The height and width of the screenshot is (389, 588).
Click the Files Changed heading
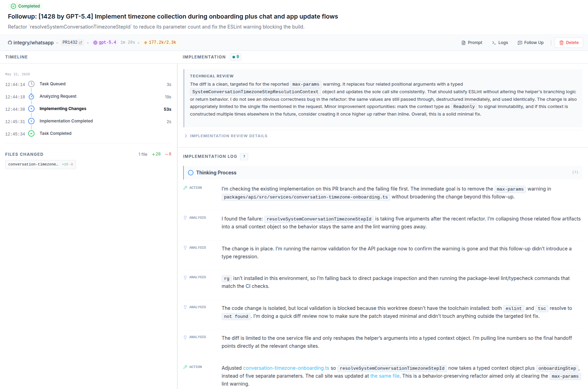tap(24, 154)
